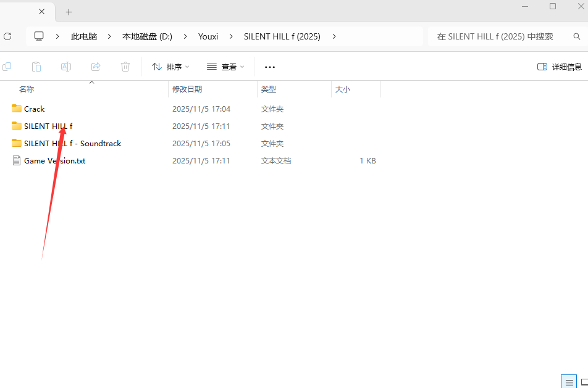Screen dimensions: 588x388
Task: Select the Game Version.txt file
Action: coord(54,161)
